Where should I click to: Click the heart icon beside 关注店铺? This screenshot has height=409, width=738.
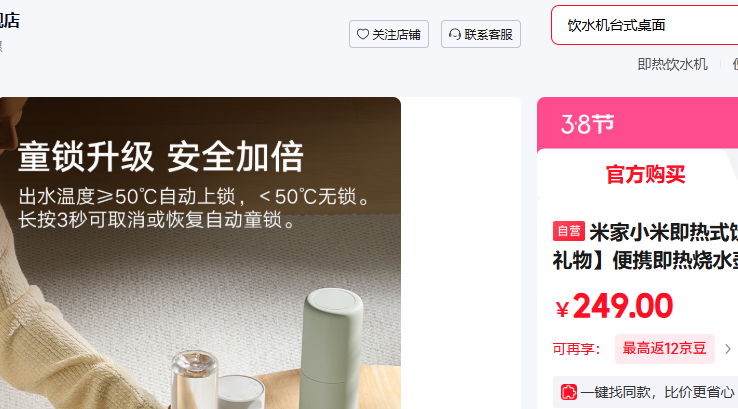[362, 34]
